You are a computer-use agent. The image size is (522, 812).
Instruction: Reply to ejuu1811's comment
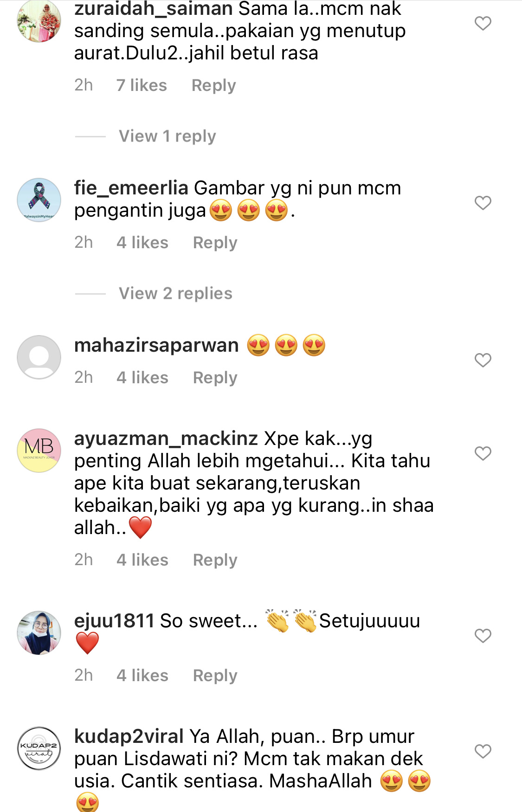[215, 676]
